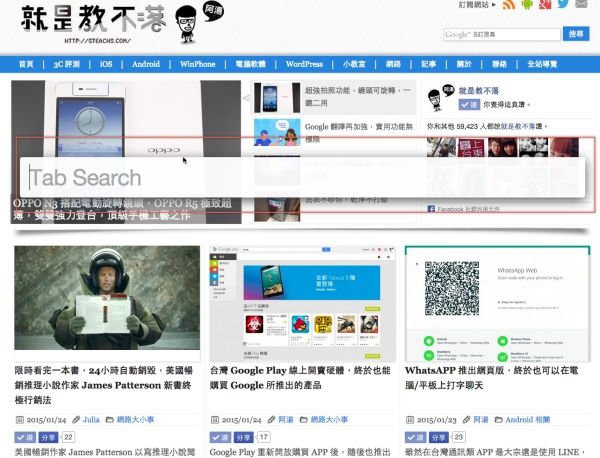This screenshot has width=600, height=458.
Task: Click the Tab Search input box
Action: click(x=302, y=178)
